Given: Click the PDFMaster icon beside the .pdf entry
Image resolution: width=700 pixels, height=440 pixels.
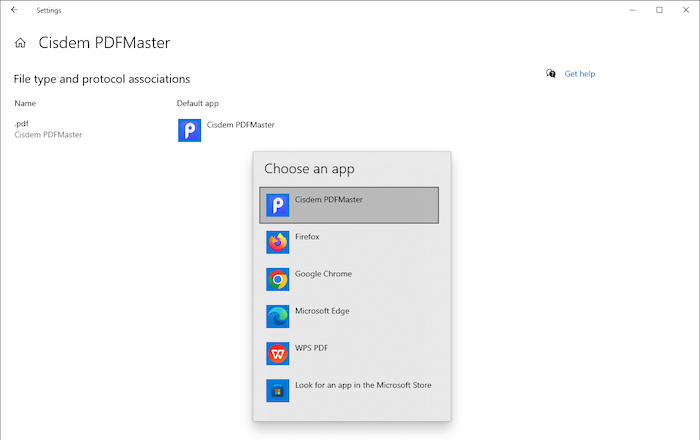Looking at the screenshot, I should 189,129.
